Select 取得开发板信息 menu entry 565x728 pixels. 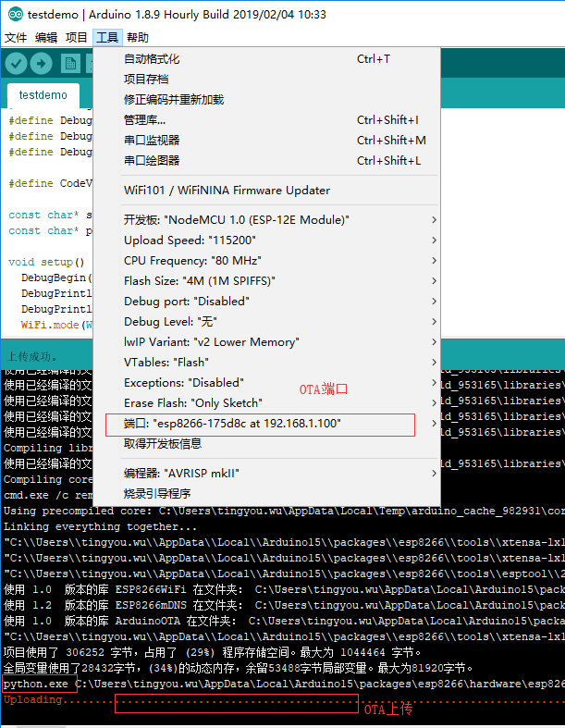[x=266, y=444]
